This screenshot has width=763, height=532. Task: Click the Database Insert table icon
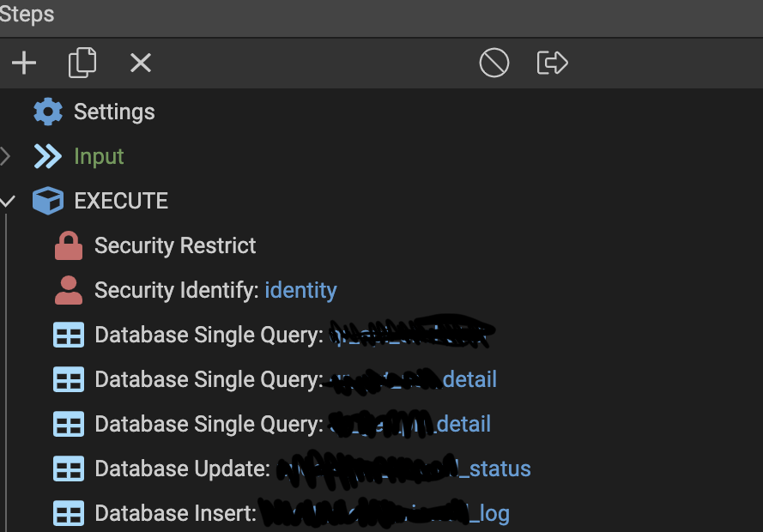(68, 513)
